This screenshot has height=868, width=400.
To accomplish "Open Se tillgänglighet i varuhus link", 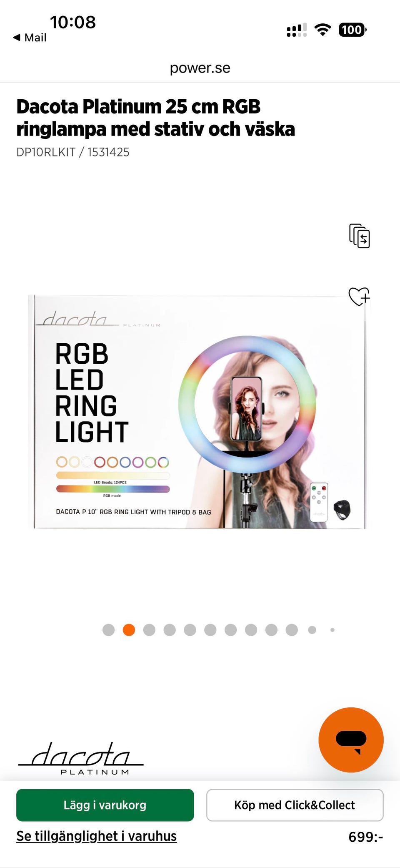I will point(96,836).
